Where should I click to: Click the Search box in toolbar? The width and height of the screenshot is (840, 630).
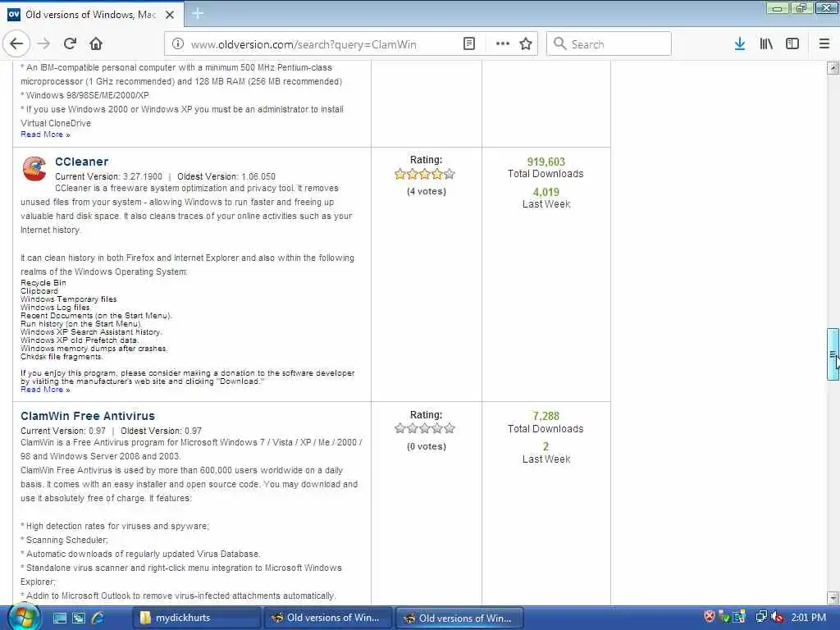pyautogui.click(x=609, y=44)
